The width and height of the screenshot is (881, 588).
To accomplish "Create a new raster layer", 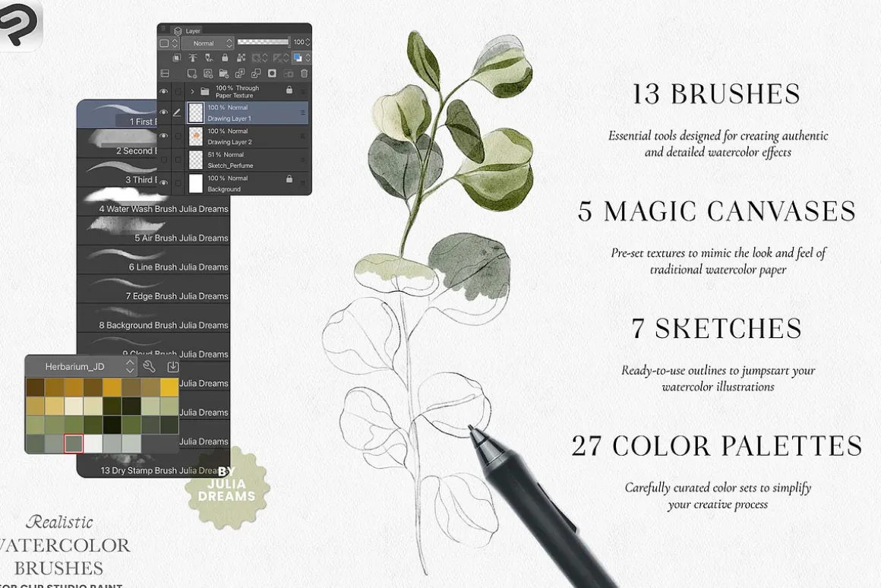I will (191, 73).
